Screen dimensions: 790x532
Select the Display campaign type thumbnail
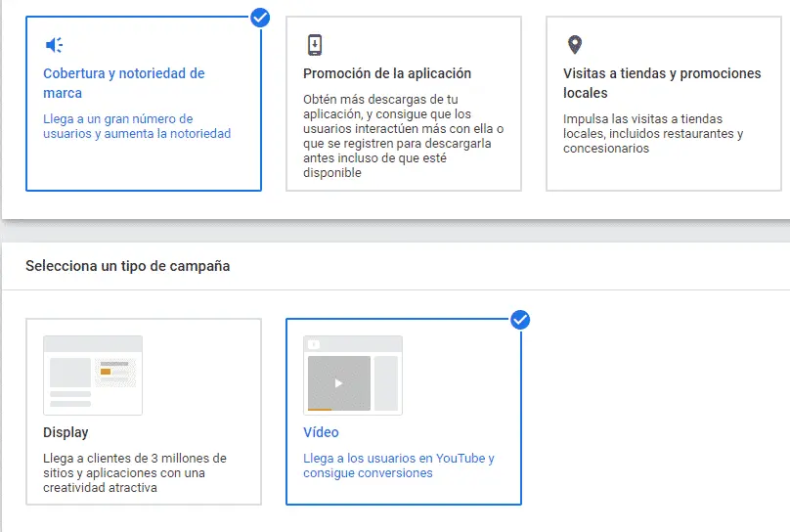(93, 376)
